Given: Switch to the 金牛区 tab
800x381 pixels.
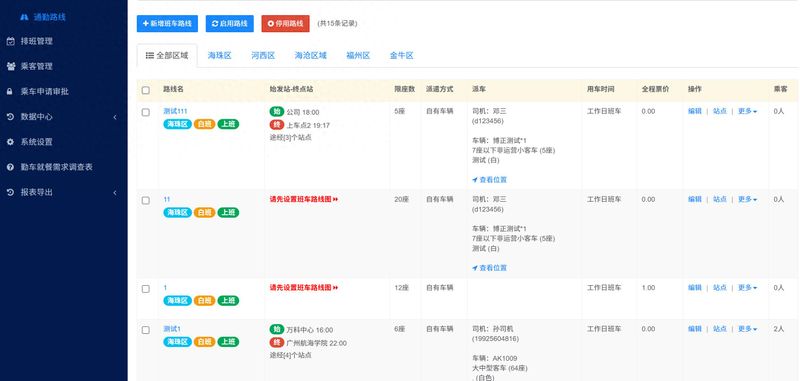Looking at the screenshot, I should point(402,56).
